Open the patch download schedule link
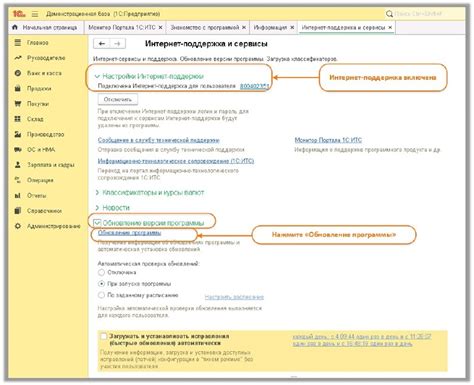474x385 pixels. 362,340
